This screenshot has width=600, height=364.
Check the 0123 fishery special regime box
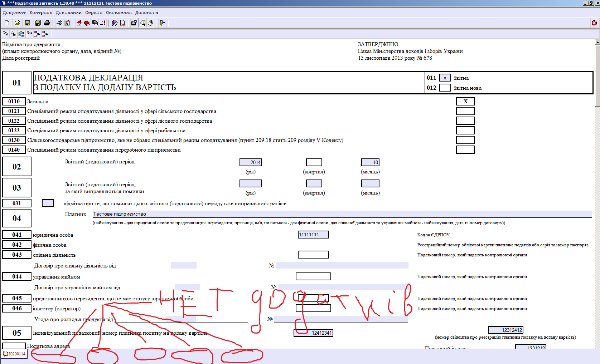[x=465, y=130]
